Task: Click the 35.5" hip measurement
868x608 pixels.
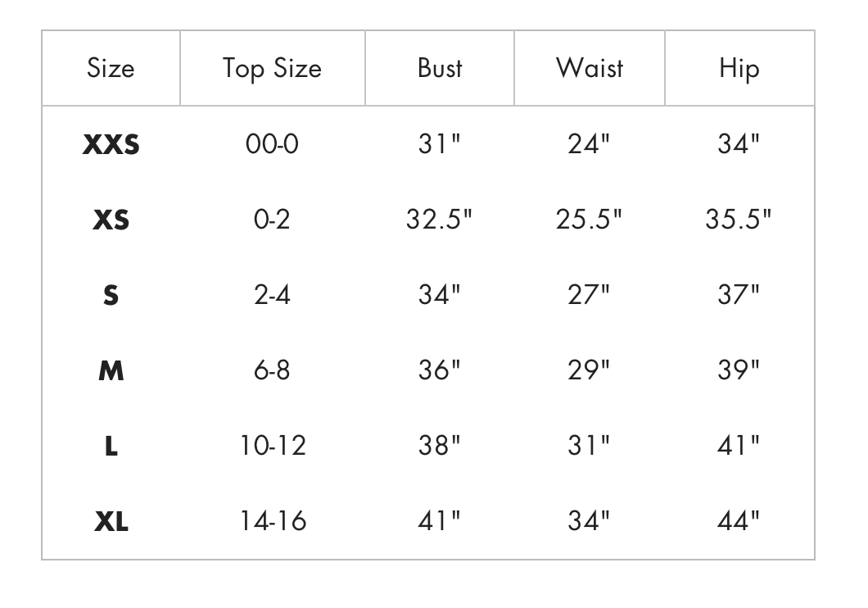Action: (739, 220)
